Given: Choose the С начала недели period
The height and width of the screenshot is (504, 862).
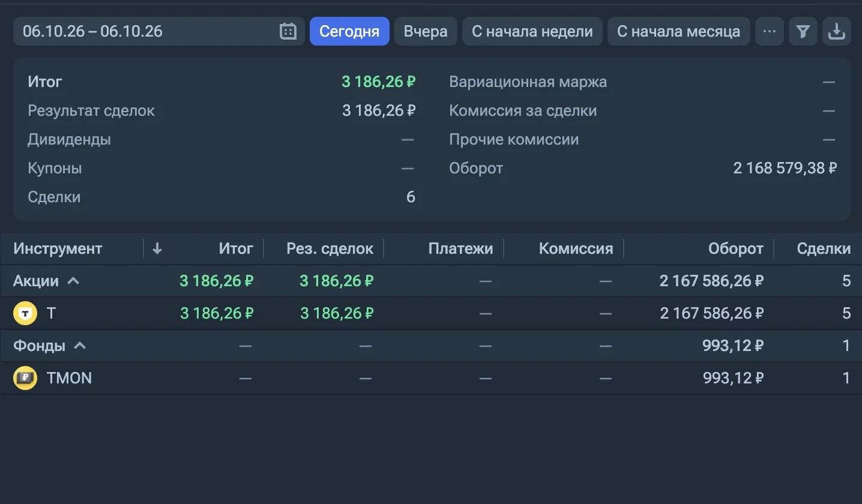Looking at the screenshot, I should (x=532, y=31).
